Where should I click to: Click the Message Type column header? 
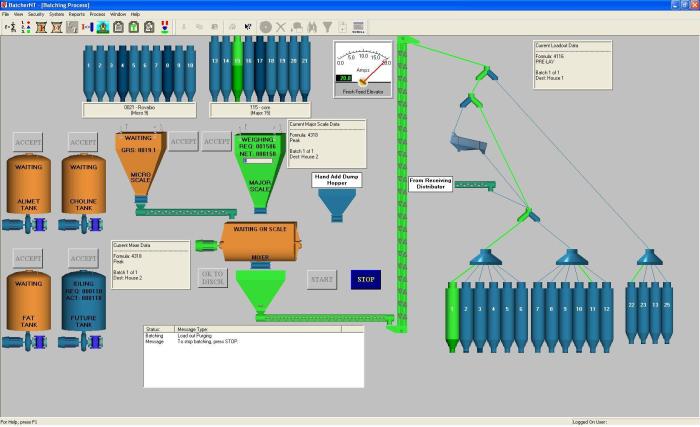point(193,328)
